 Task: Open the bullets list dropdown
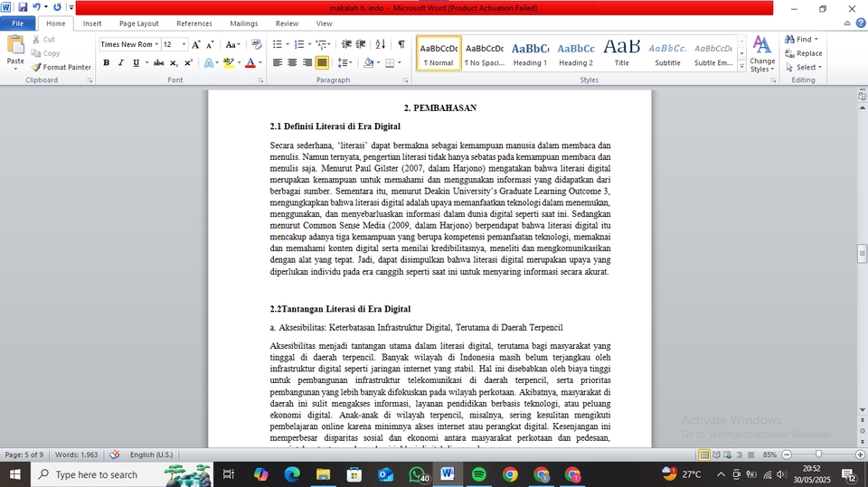coord(288,44)
